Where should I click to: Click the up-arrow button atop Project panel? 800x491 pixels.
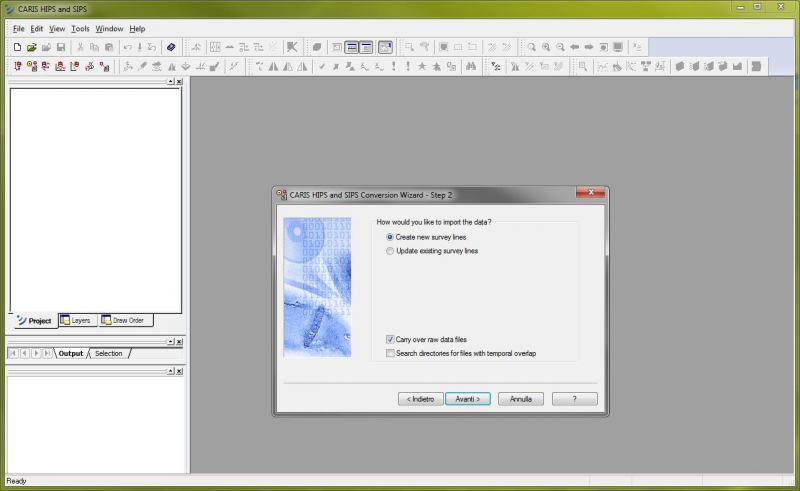click(x=171, y=82)
